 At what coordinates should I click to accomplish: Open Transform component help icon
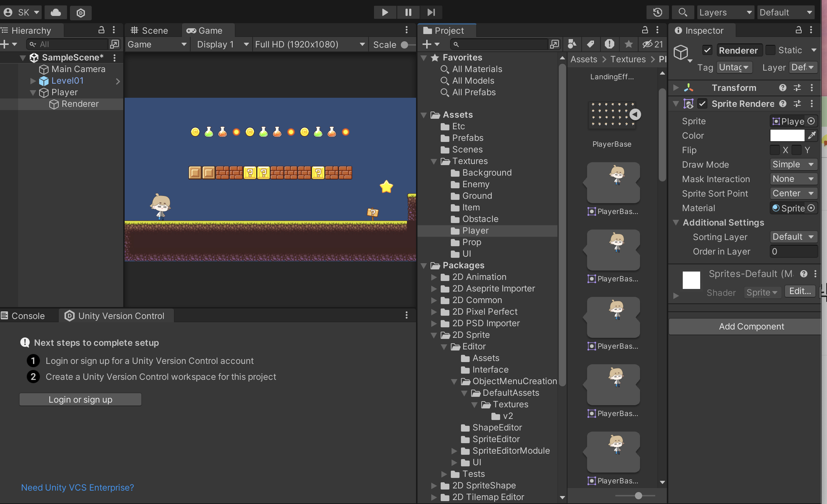783,88
